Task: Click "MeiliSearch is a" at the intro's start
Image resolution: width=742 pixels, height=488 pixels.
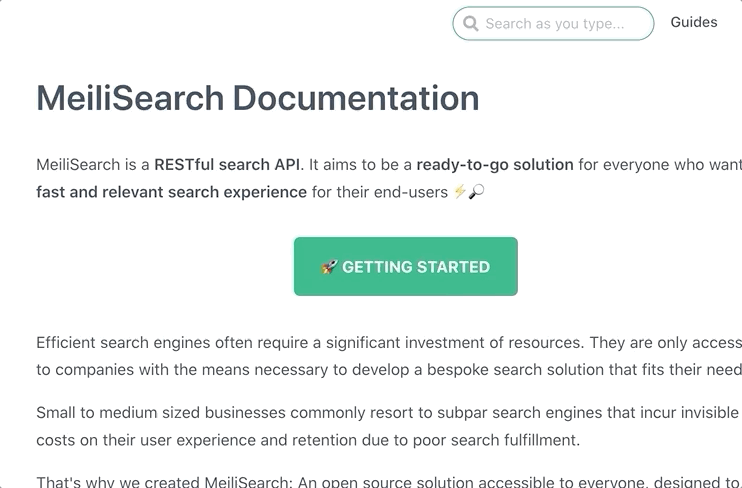Action: coord(93,164)
